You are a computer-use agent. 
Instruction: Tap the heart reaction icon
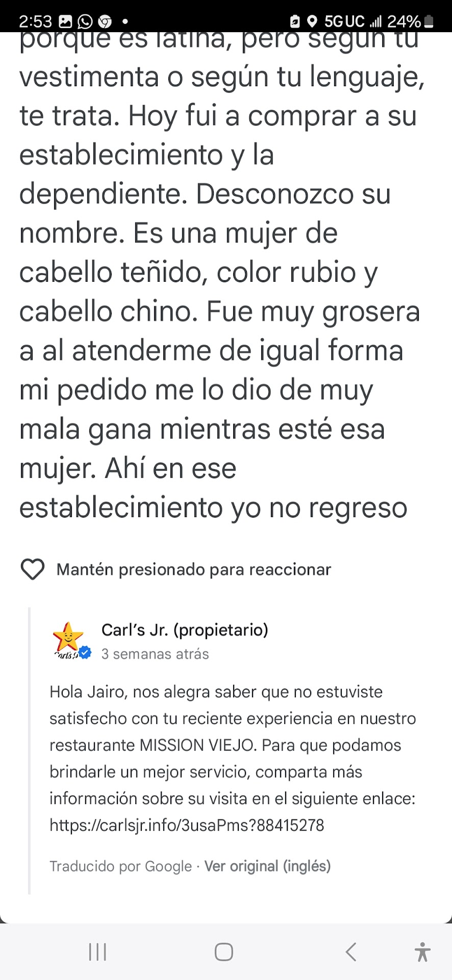click(32, 569)
